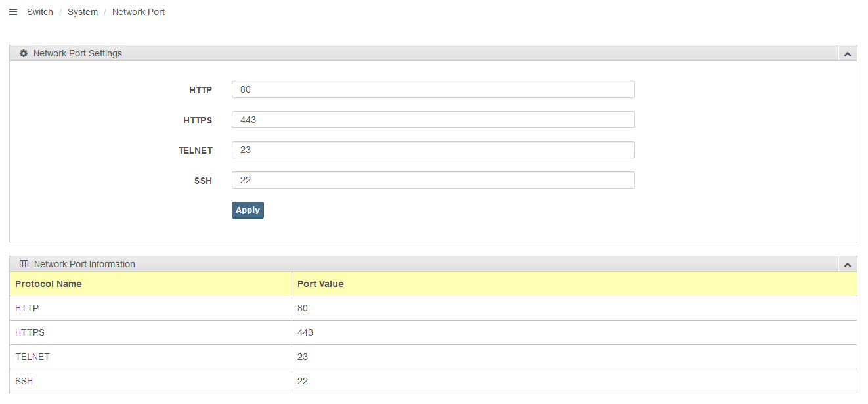The width and height of the screenshot is (868, 404).
Task: Select the TELNET port text box
Action: click(433, 150)
